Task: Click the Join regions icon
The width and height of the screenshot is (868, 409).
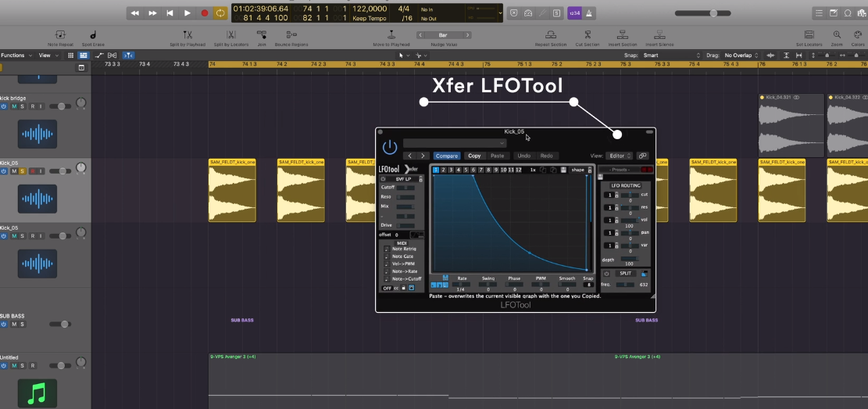Action: tap(261, 35)
